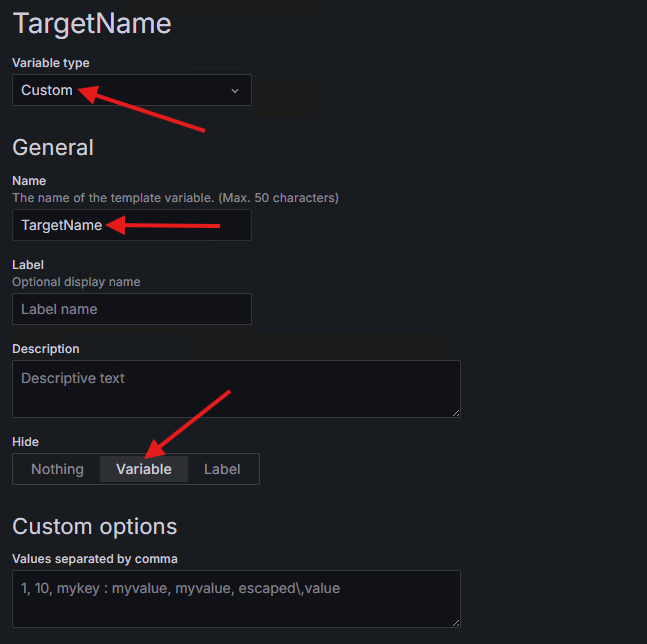
Task: Open the Variable type dropdown showing Custom
Action: (x=130, y=90)
